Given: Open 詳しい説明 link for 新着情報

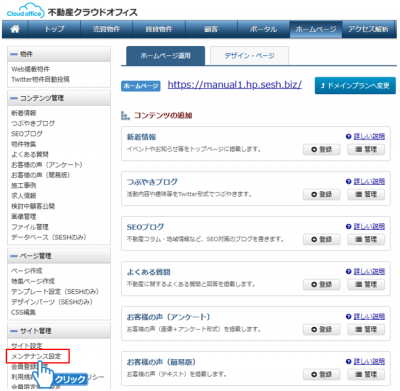Looking at the screenshot, I should click(x=369, y=136).
